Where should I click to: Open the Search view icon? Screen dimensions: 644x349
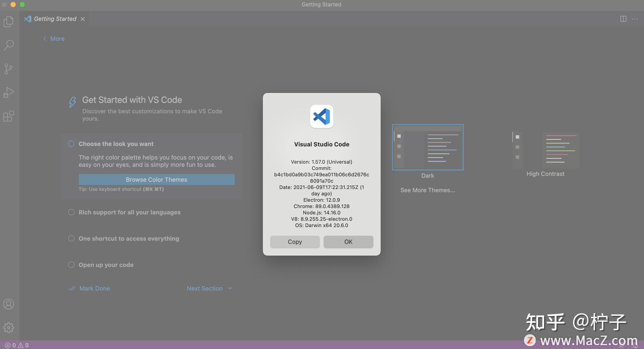tap(9, 45)
